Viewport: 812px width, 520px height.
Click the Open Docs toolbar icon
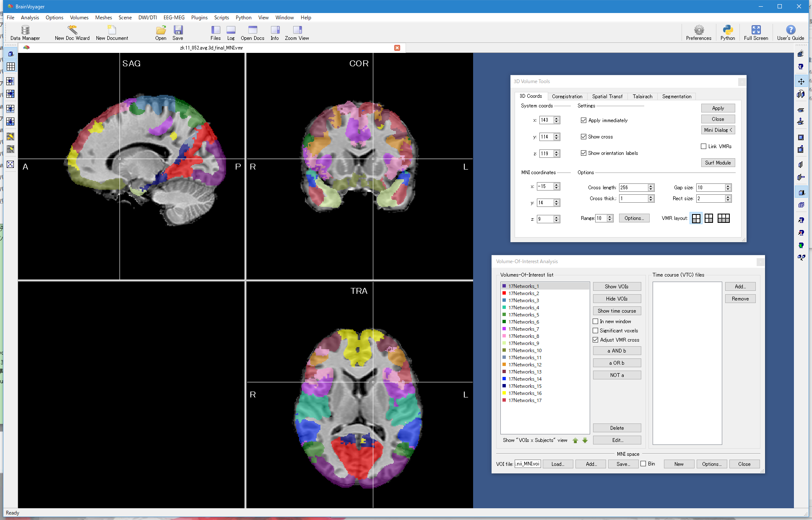[252, 32]
